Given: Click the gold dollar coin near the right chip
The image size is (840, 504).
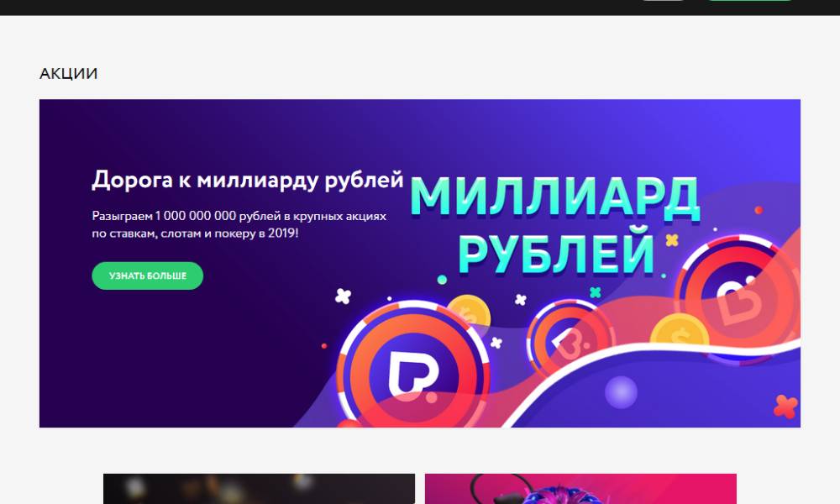Looking at the screenshot, I should [680, 330].
